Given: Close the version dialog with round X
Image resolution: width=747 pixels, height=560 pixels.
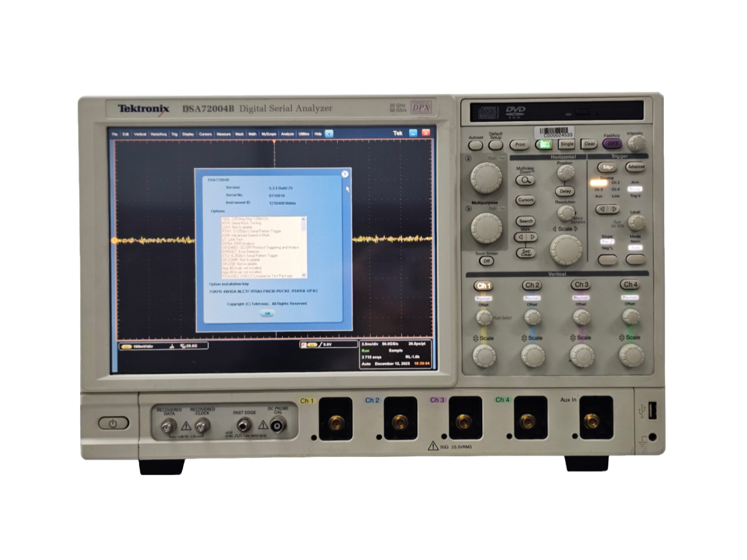Looking at the screenshot, I should coord(345,174).
